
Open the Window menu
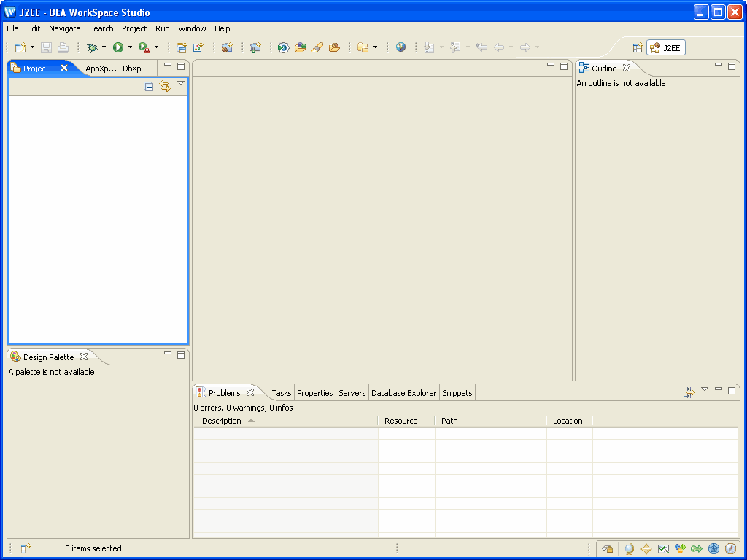point(192,28)
